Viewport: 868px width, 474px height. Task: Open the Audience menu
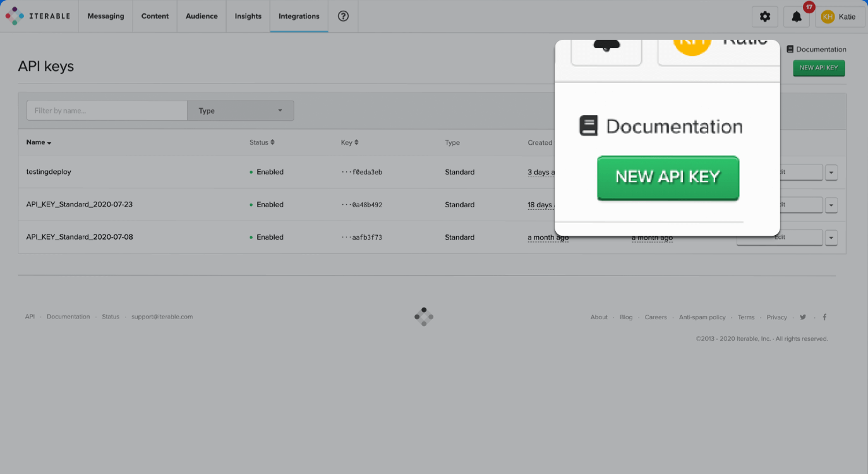(x=202, y=16)
